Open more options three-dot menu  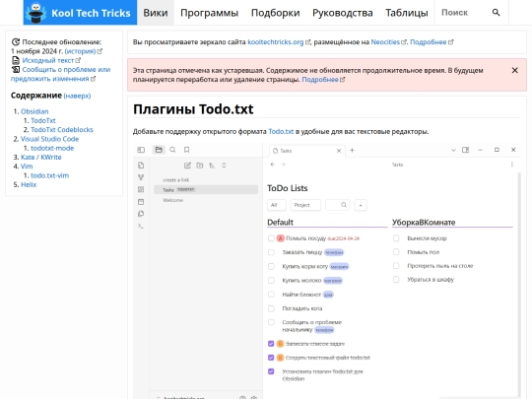(x=512, y=165)
